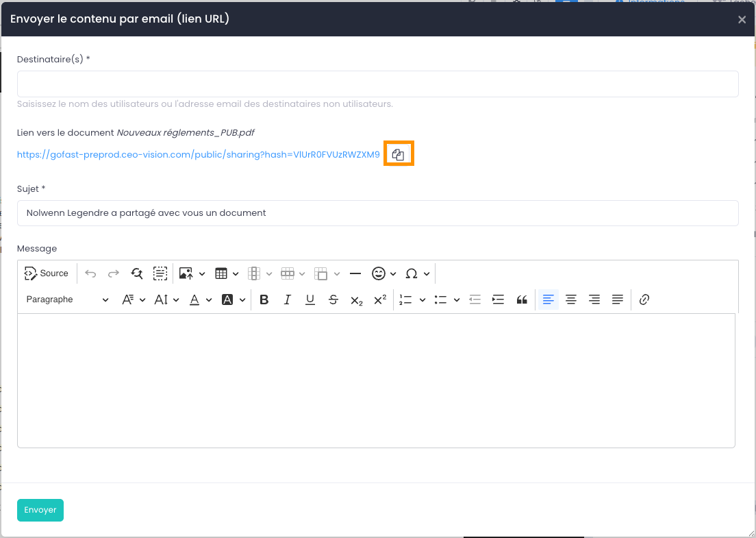Image resolution: width=756 pixels, height=538 pixels.
Task: Insert a block quote
Action: (522, 299)
